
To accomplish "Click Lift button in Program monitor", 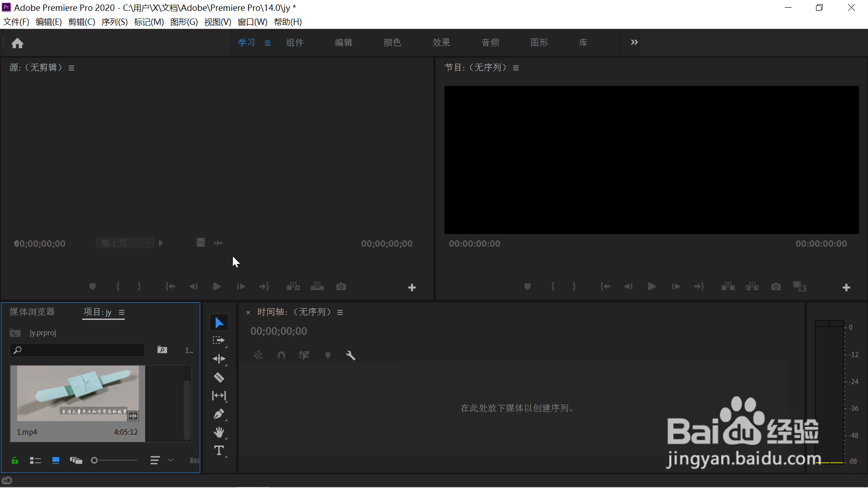I will click(728, 286).
